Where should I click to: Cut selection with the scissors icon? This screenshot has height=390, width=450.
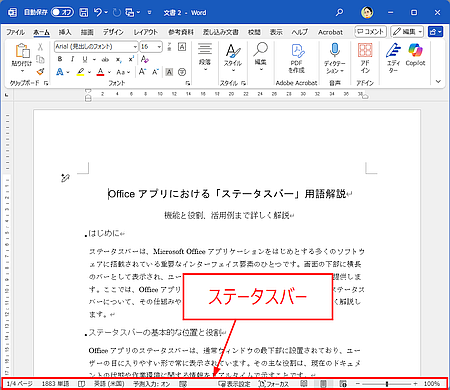point(40,47)
